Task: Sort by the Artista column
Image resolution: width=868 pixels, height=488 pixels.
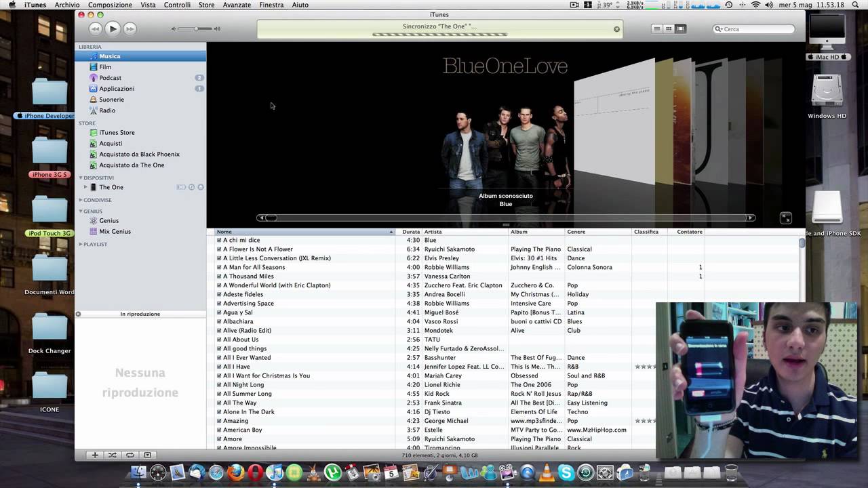Action: [465, 232]
